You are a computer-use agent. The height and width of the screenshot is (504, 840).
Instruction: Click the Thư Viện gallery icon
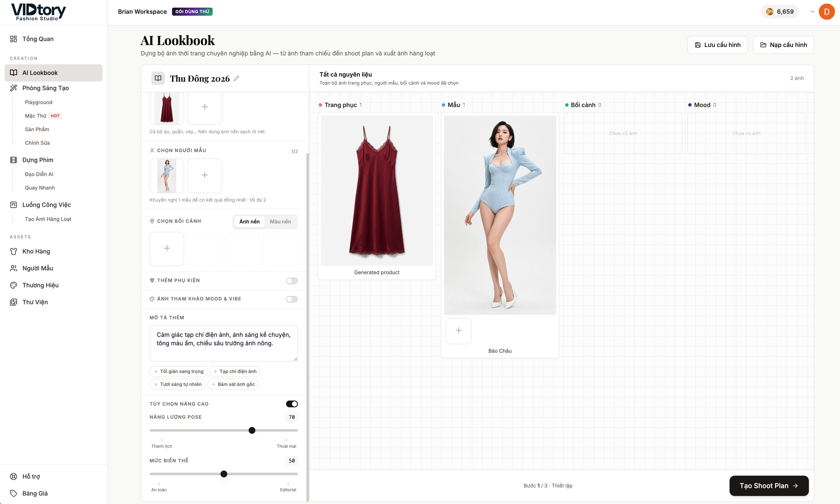tap(14, 302)
